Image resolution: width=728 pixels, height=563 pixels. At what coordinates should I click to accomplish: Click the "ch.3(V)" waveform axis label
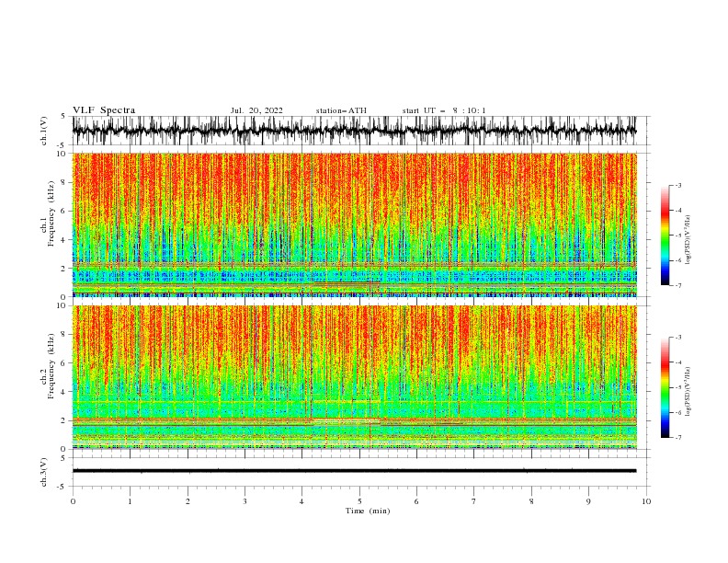44,472
